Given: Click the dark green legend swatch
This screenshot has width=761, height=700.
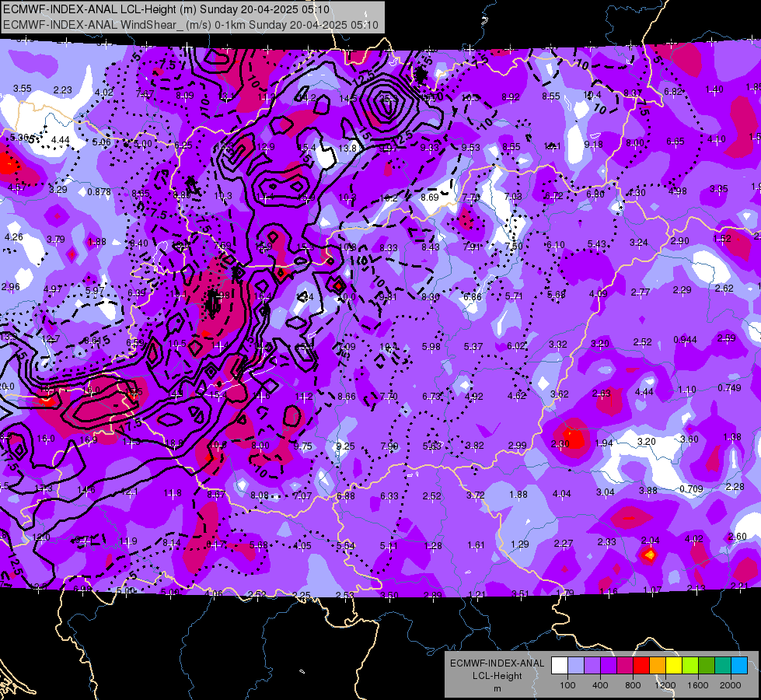Looking at the screenshot, I should 707,666.
